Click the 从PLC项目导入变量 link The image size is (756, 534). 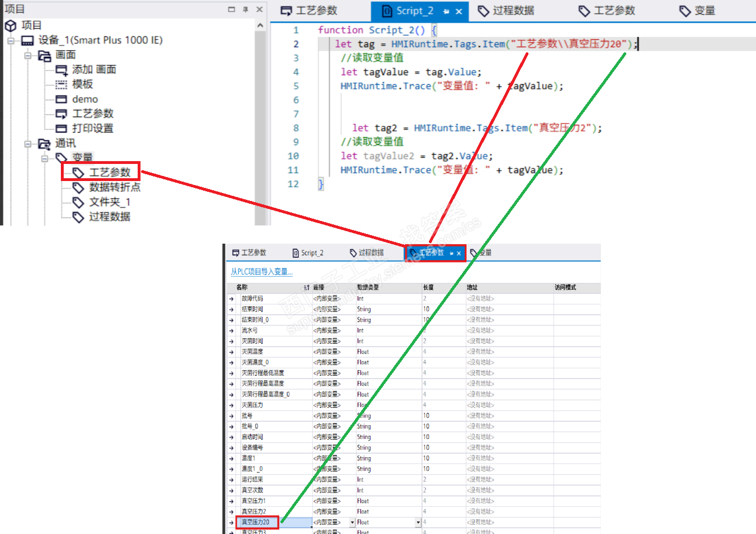click(262, 272)
